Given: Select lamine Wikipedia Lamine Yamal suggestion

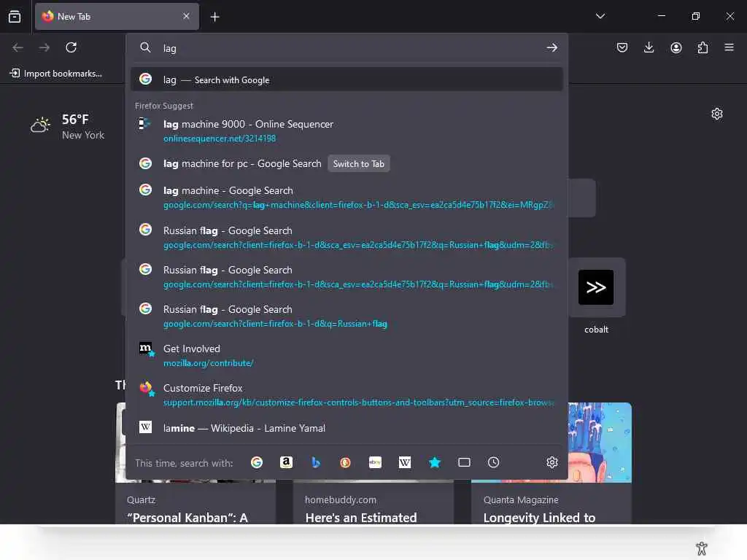Looking at the screenshot, I should [x=347, y=427].
